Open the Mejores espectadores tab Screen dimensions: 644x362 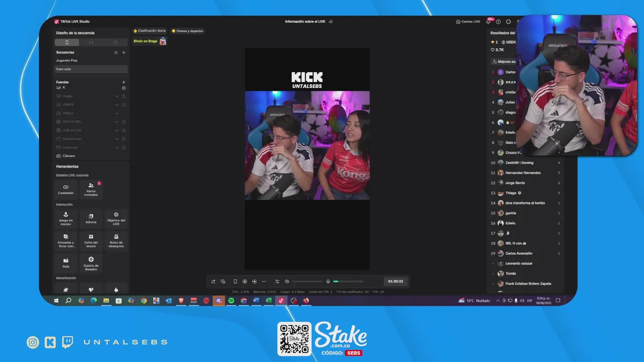[505, 62]
